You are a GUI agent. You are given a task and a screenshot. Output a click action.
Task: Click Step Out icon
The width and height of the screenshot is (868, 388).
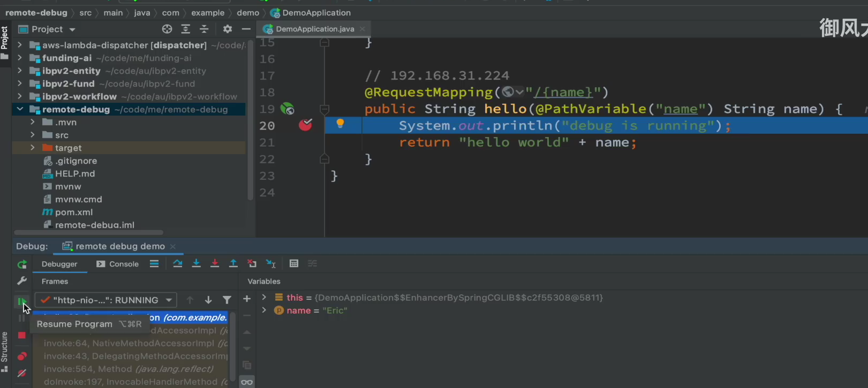[x=233, y=263]
